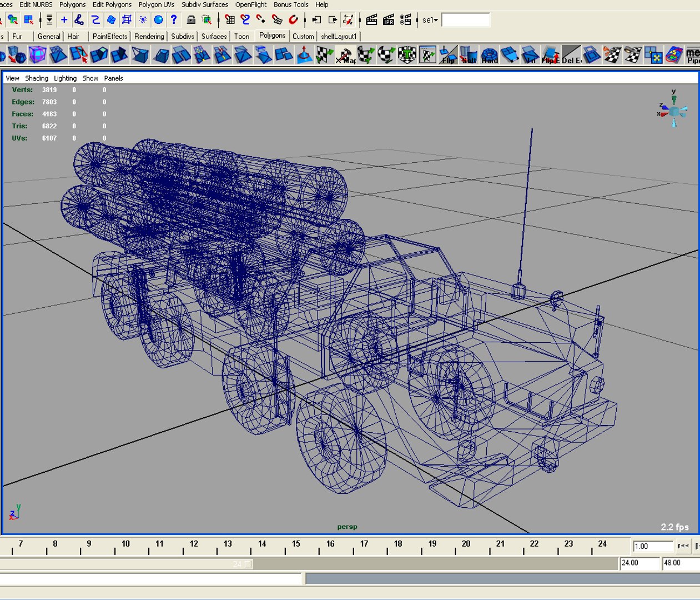Click the Extrude Face shelf icon
700x600 pixels.
click(x=99, y=55)
